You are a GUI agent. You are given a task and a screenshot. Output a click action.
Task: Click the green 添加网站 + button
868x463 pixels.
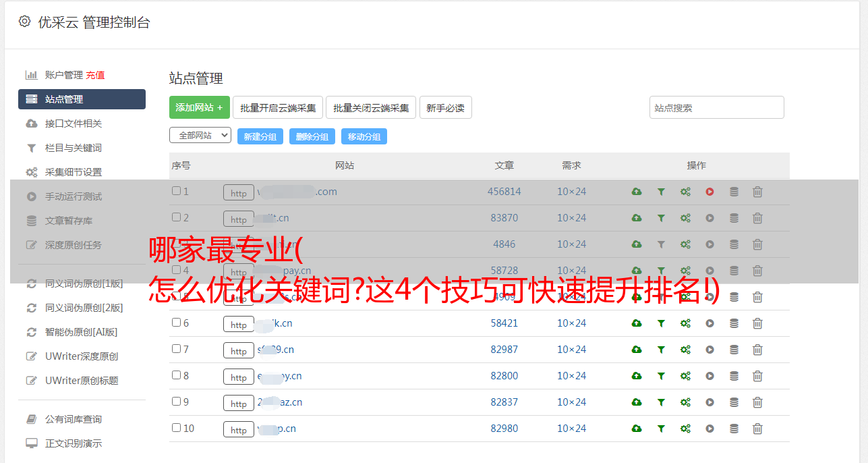pyautogui.click(x=200, y=107)
